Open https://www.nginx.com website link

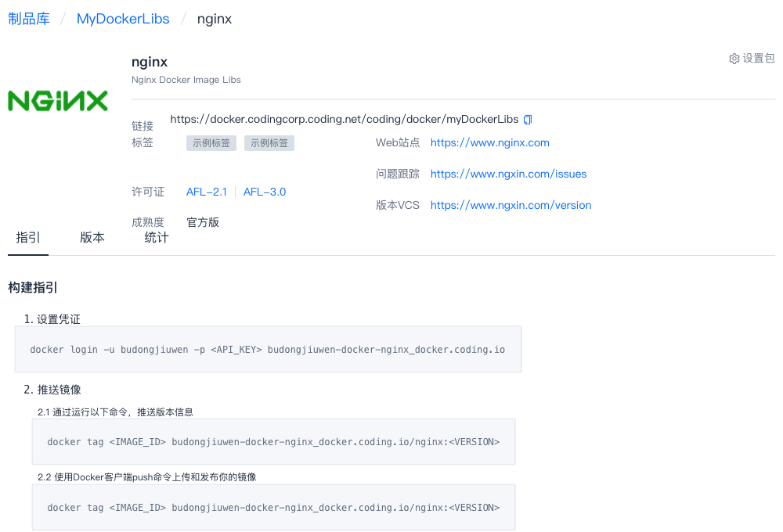pyautogui.click(x=490, y=142)
